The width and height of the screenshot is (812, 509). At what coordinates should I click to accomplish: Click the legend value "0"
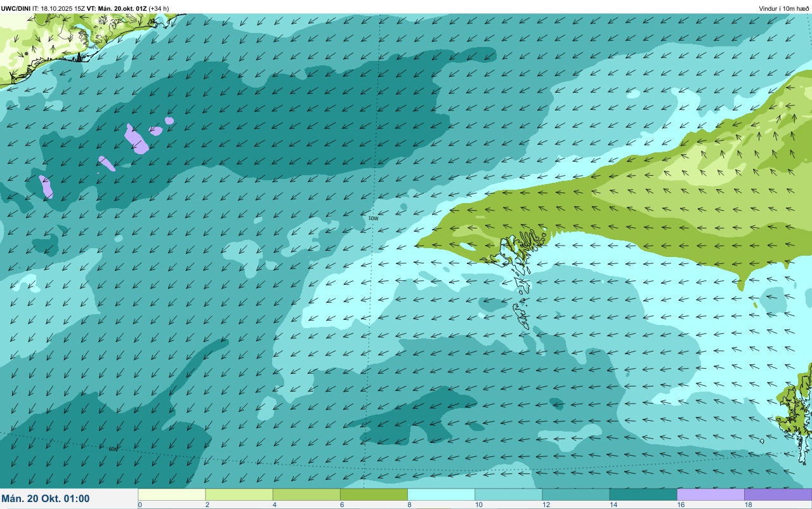pyautogui.click(x=140, y=505)
